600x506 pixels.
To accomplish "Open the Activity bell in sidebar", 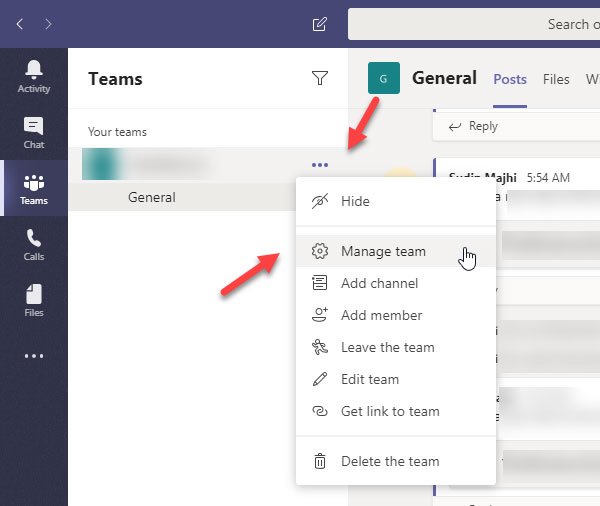I will pos(34,76).
